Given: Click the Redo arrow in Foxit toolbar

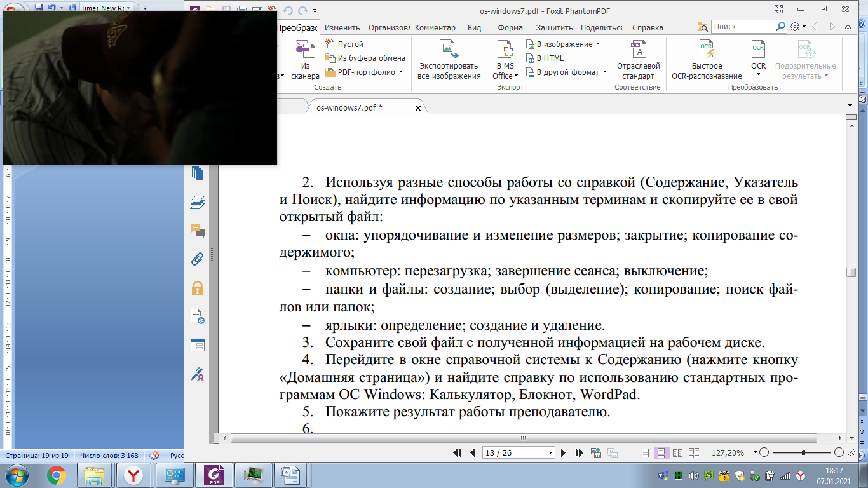Looking at the screenshot, I should 303,10.
